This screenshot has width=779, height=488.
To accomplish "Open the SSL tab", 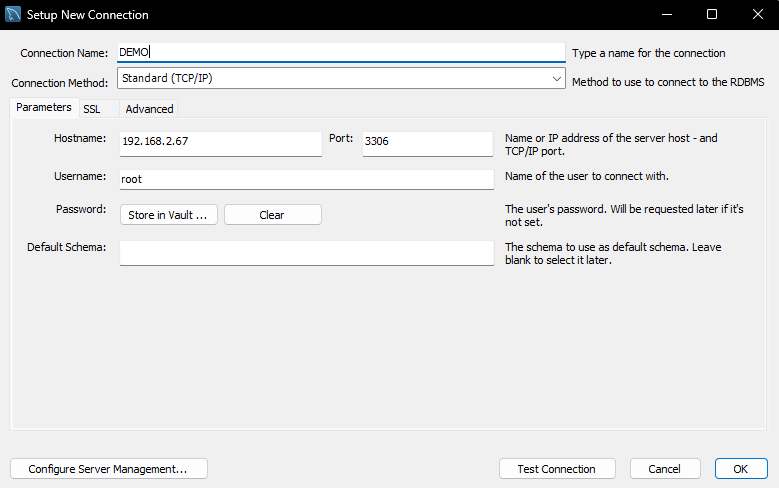I will (92, 109).
